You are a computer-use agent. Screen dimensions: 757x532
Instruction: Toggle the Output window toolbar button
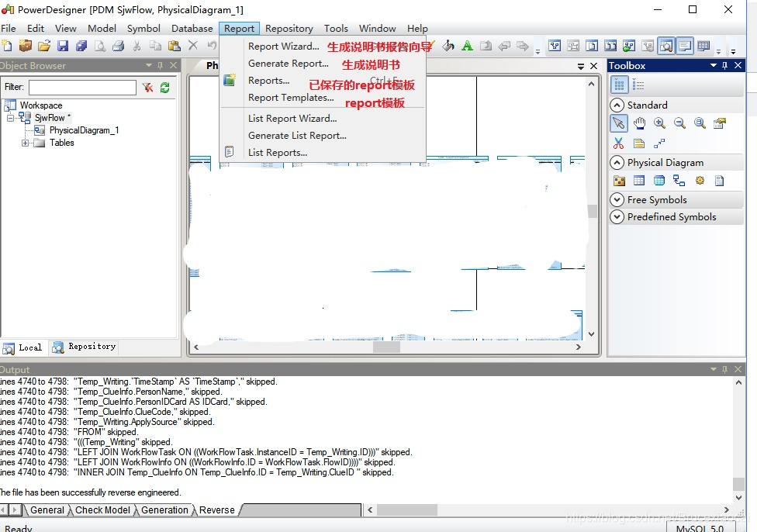(685, 46)
